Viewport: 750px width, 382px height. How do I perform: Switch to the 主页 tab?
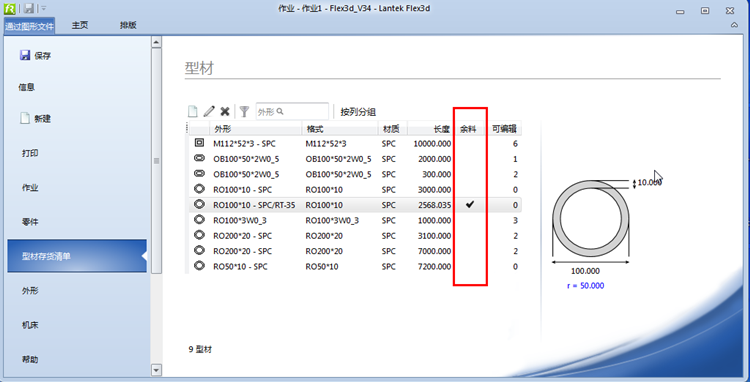coord(80,25)
